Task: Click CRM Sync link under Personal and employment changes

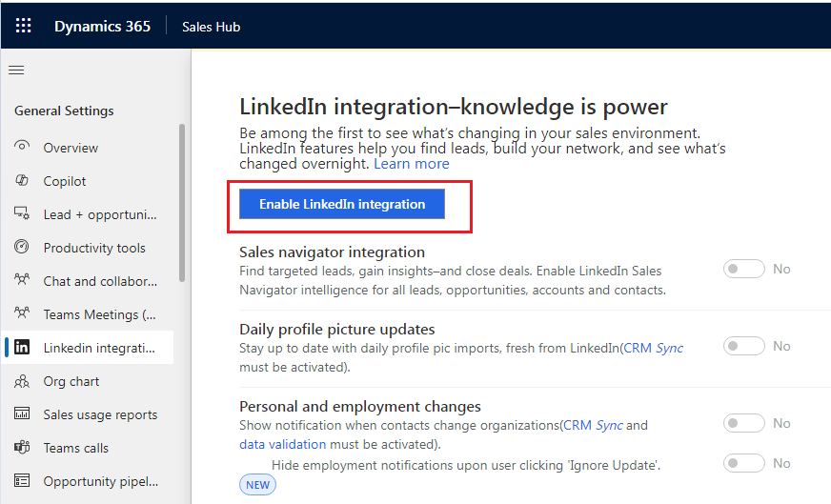Action: [x=593, y=425]
